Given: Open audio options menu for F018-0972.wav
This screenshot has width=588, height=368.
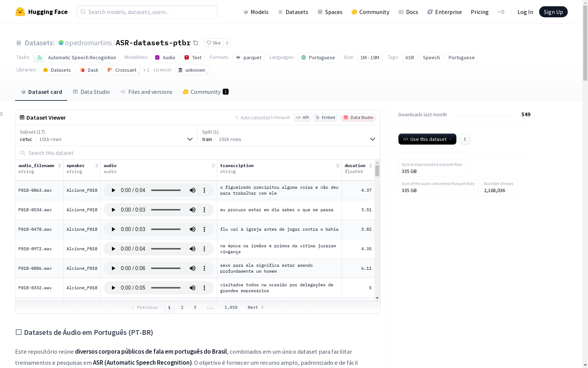Looking at the screenshot, I should (x=204, y=249).
